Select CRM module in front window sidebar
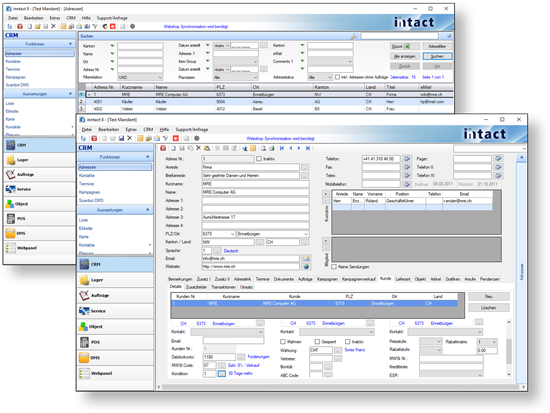The image size is (550, 413). (x=115, y=264)
